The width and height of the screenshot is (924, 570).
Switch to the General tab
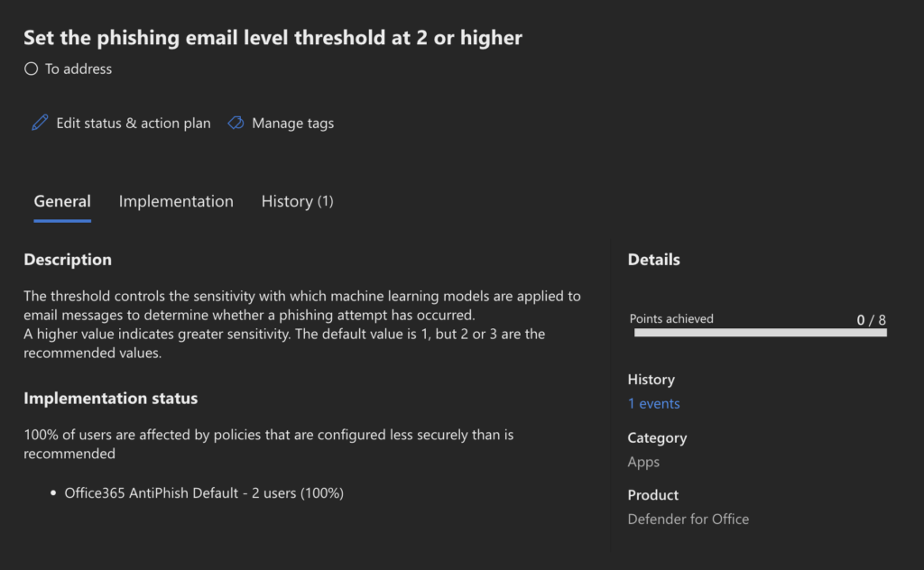tap(62, 201)
